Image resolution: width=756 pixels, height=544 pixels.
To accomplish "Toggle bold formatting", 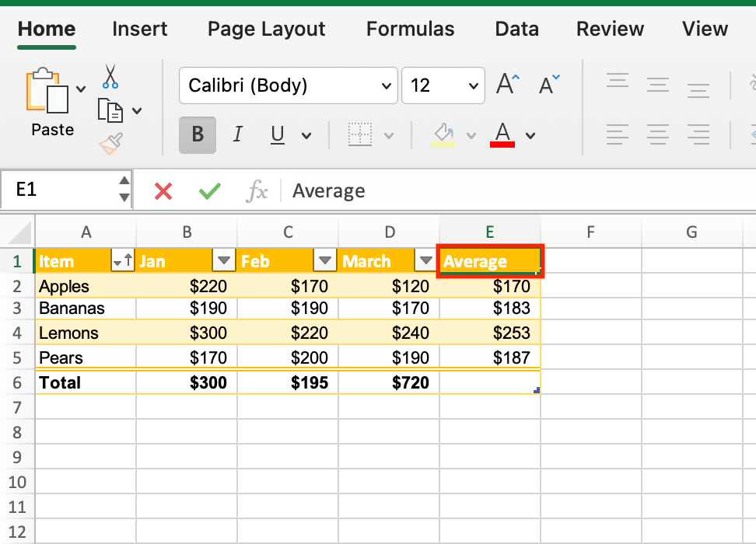I will pyautogui.click(x=197, y=134).
